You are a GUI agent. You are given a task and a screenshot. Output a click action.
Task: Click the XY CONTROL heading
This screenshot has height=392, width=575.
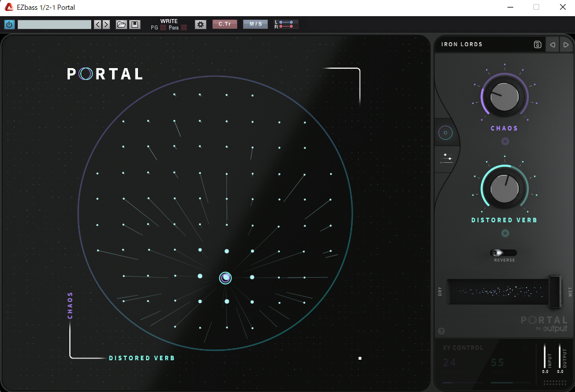463,348
